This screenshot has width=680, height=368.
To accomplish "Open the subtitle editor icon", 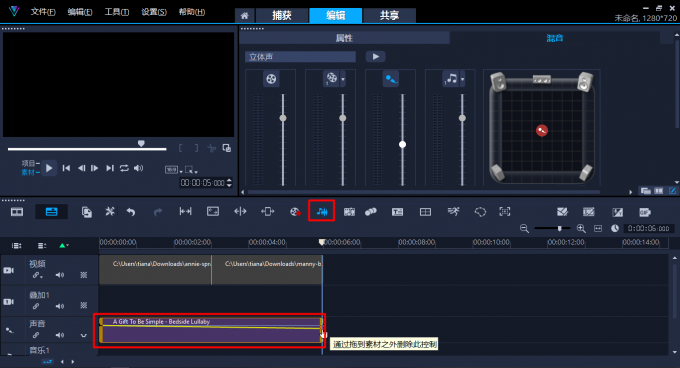I will (398, 212).
